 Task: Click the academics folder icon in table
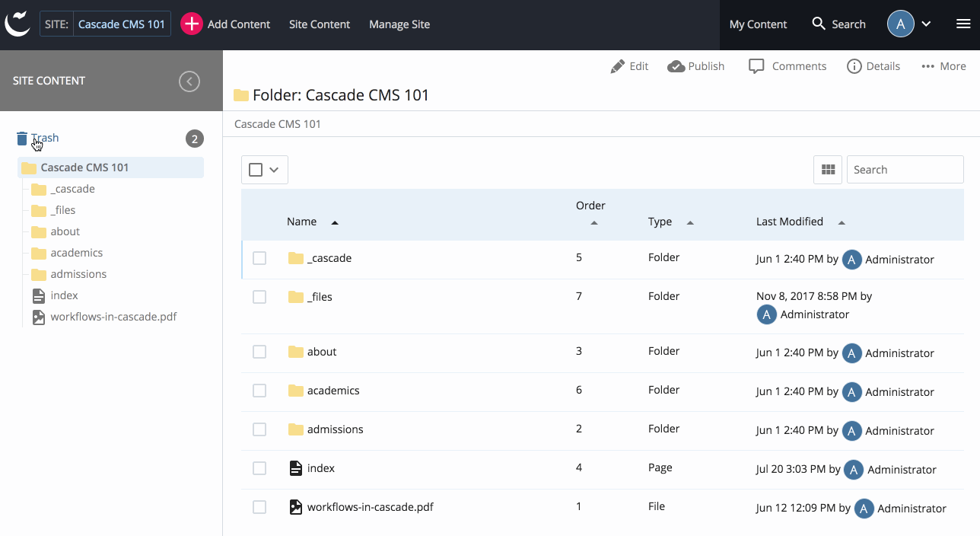(x=296, y=391)
